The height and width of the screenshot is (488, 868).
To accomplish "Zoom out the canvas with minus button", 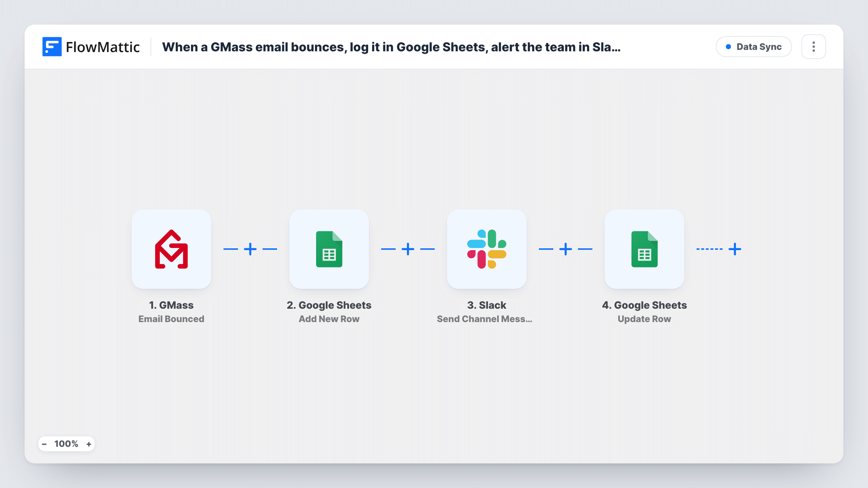I will (x=44, y=444).
